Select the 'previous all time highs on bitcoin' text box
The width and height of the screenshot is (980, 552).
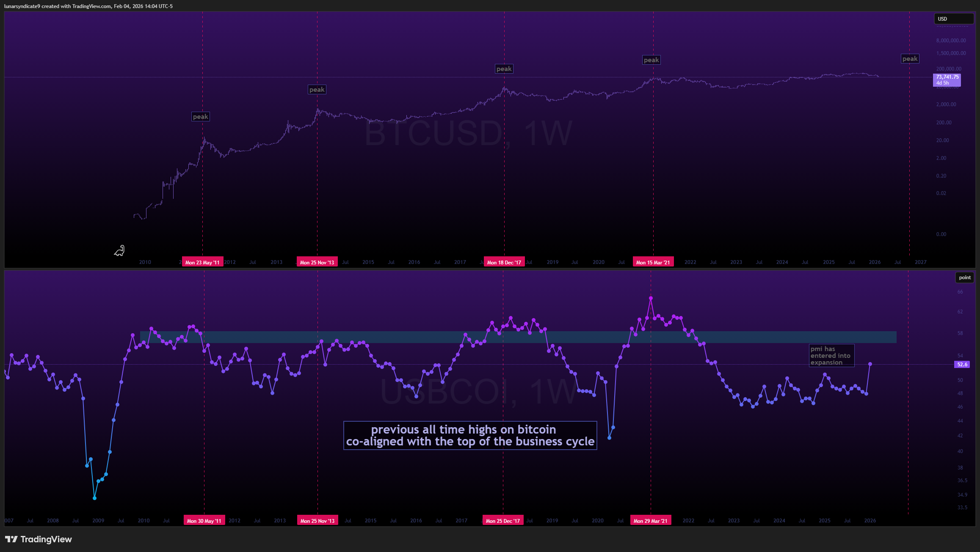point(470,436)
